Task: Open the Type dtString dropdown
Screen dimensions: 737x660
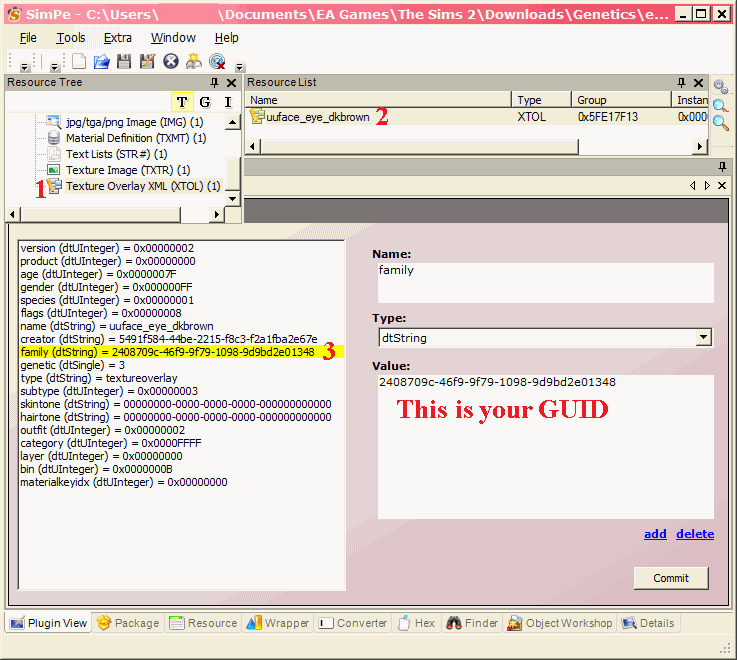Action: pyautogui.click(x=703, y=338)
